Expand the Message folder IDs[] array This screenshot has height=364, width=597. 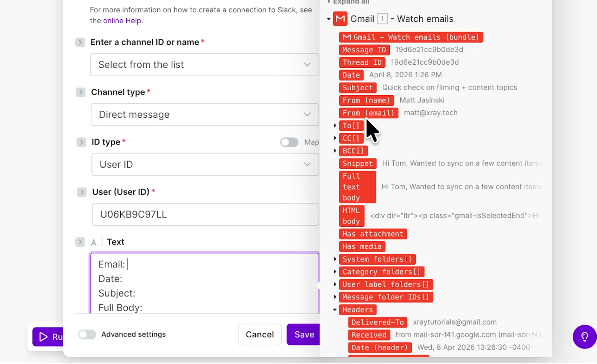click(335, 297)
